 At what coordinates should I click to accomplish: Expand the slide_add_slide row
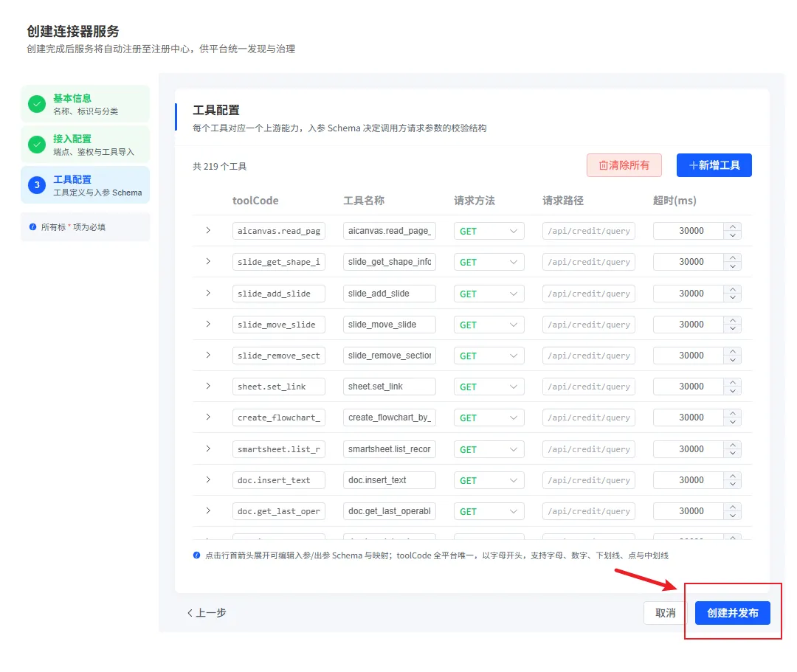pos(208,293)
